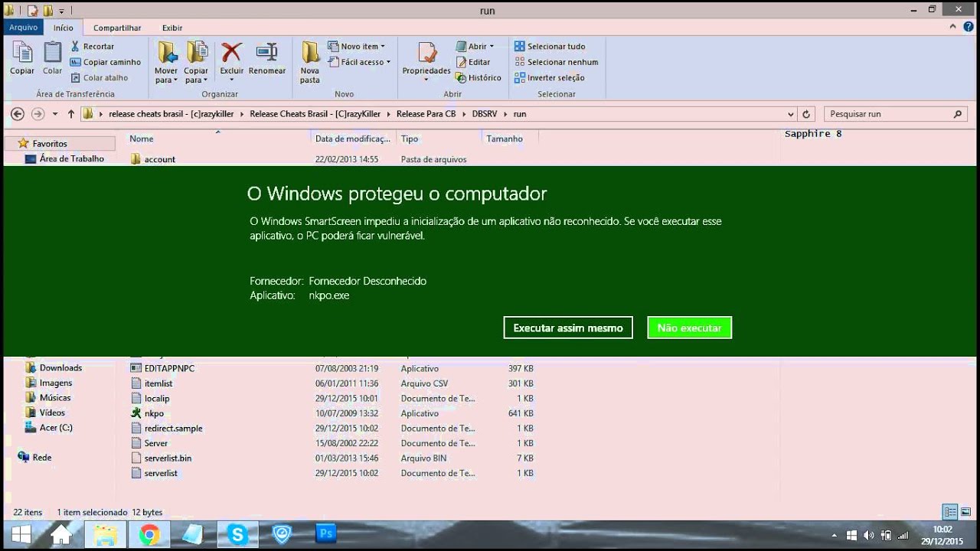This screenshot has width=980, height=551.
Task: Click Executar assim mesmo button
Action: 568,328
